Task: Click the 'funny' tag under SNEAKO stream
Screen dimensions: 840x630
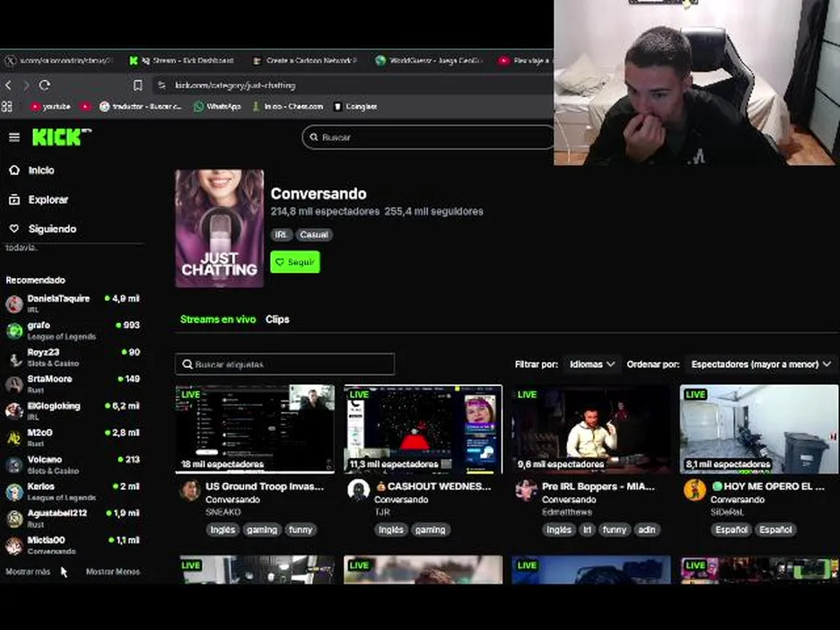Action: (x=300, y=530)
